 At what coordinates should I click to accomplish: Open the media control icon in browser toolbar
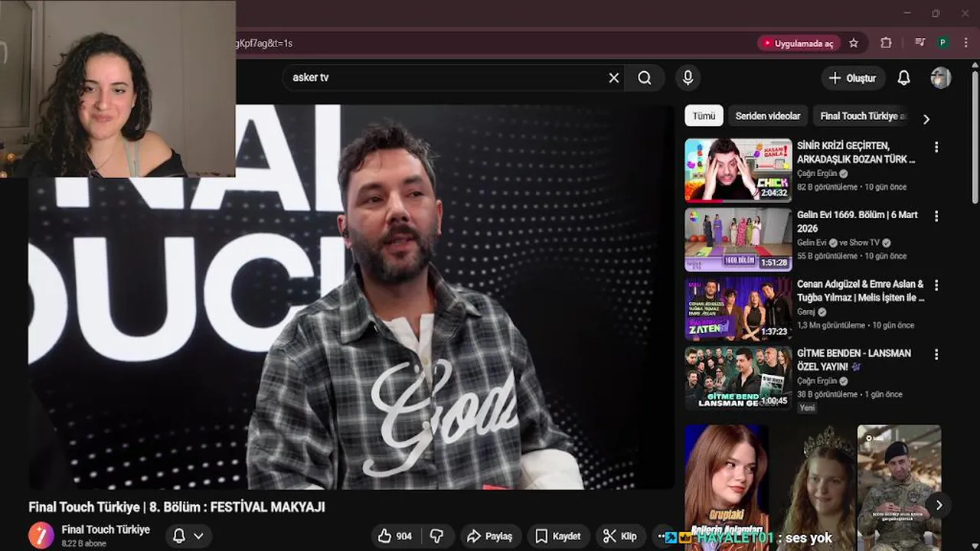[x=920, y=44]
